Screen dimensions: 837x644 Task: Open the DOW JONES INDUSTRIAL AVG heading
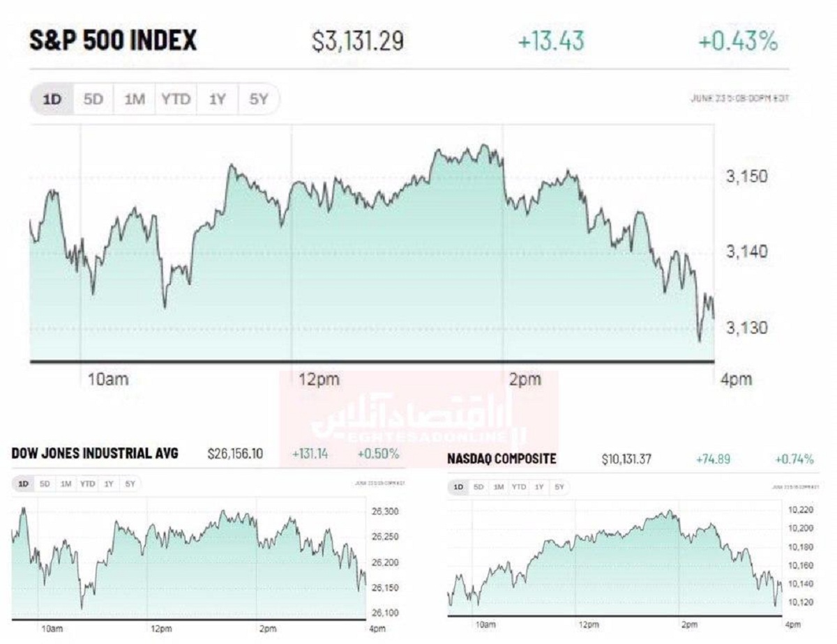coord(95,453)
